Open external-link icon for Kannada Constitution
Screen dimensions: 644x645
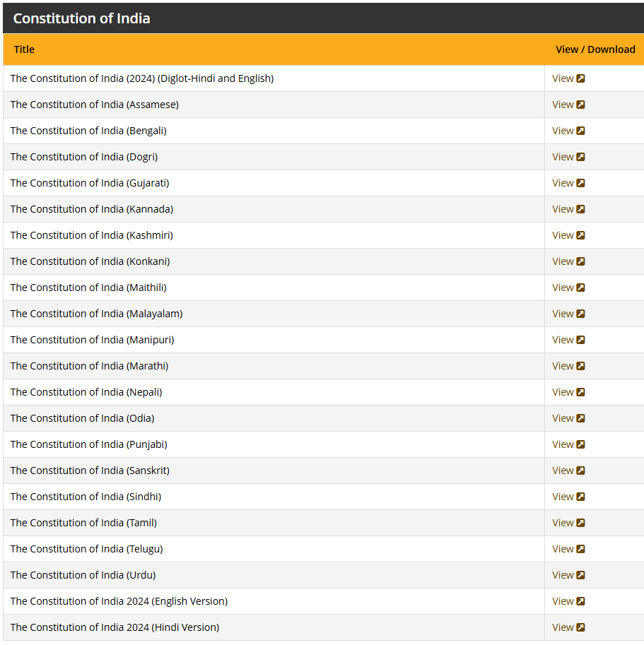tap(580, 209)
